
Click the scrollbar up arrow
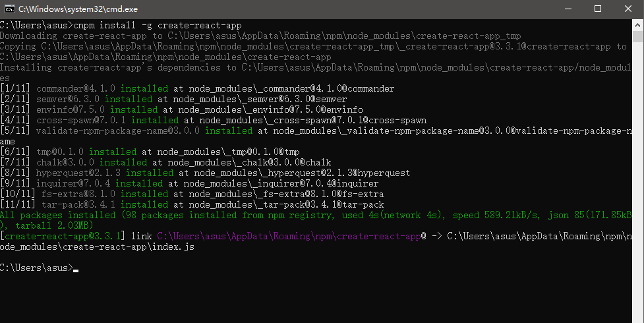(638, 25)
